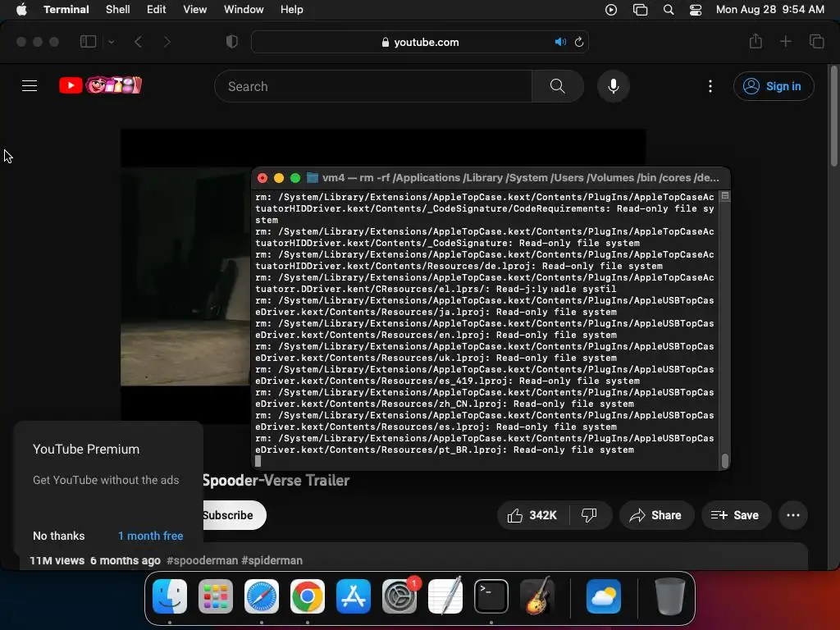Toggle the Safari sidebar
Image resolution: width=840 pixels, height=630 pixels.
tap(88, 42)
